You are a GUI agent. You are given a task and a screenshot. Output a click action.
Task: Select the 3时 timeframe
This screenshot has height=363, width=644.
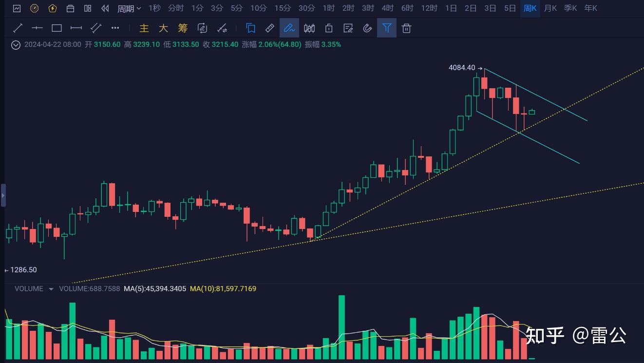(x=368, y=8)
